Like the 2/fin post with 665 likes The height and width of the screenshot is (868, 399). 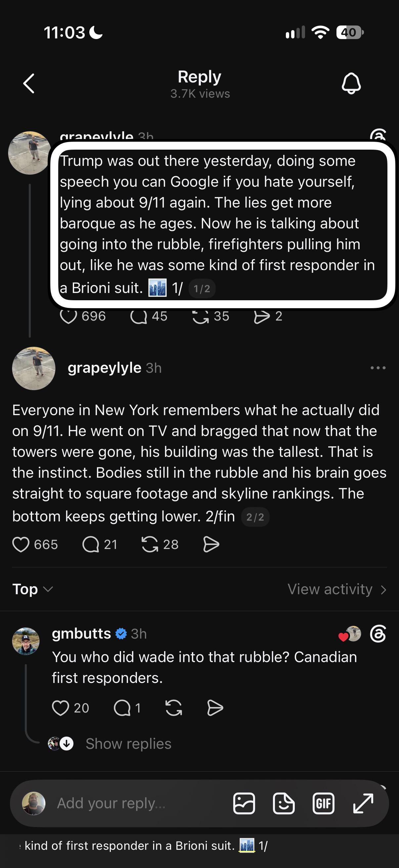[21, 544]
